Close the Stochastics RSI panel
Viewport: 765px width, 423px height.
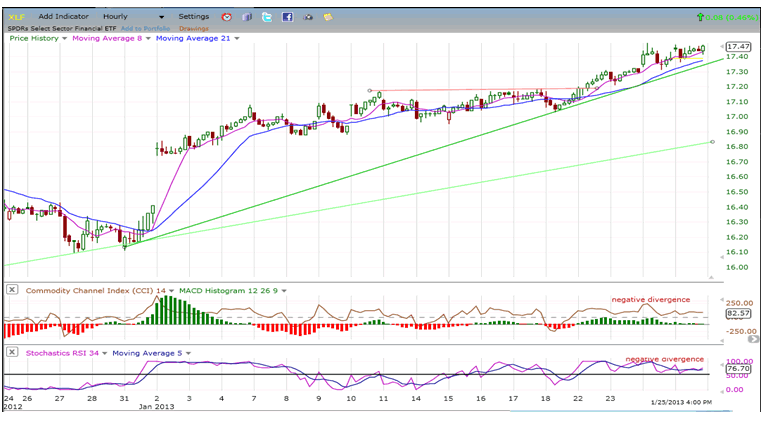pos(12,352)
